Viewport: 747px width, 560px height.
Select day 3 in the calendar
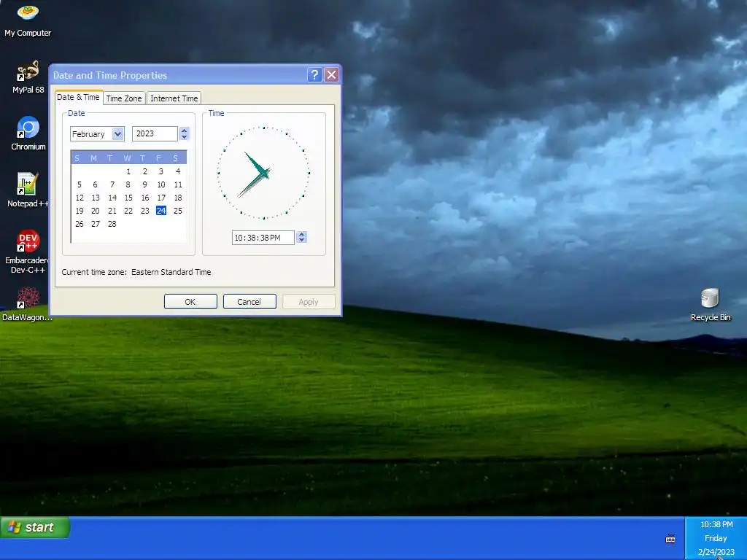pos(161,171)
